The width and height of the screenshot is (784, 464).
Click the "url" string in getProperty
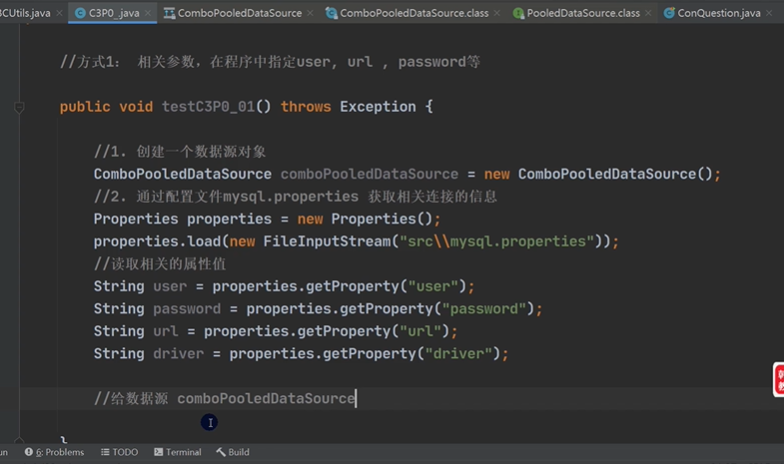pos(420,332)
